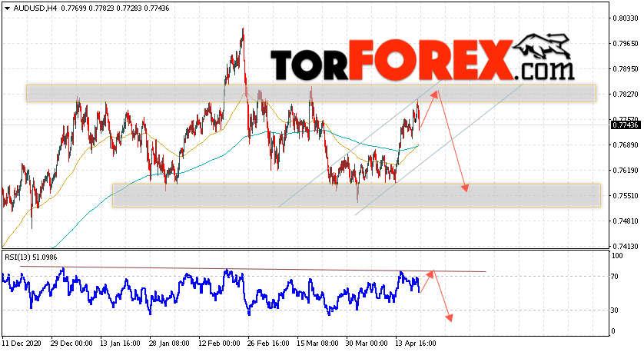
Task: Open the AUDUSD chart dropdown triangle
Action: point(7,8)
